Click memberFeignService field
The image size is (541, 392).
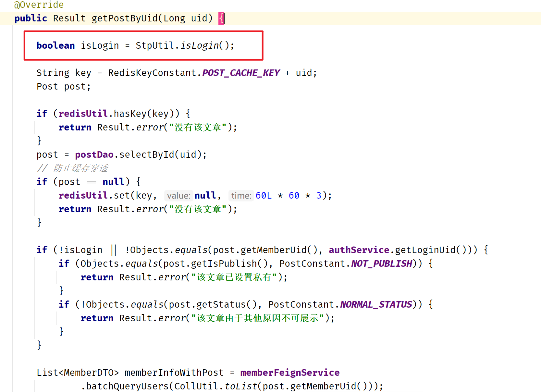point(290,373)
